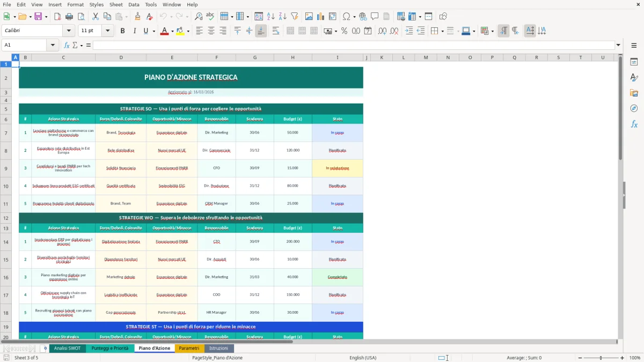This screenshot has height=362, width=644.
Task: Click Sort Descending icon
Action: coord(283,17)
